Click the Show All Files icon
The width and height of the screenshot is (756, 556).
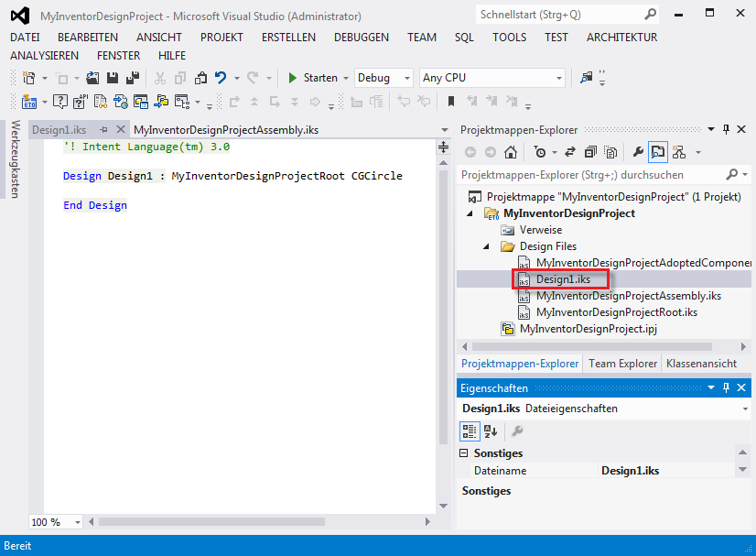(610, 153)
